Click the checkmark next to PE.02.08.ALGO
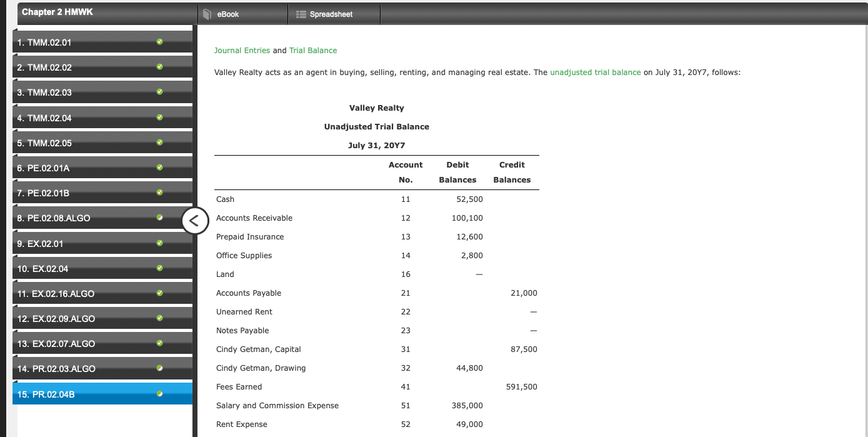 click(160, 218)
